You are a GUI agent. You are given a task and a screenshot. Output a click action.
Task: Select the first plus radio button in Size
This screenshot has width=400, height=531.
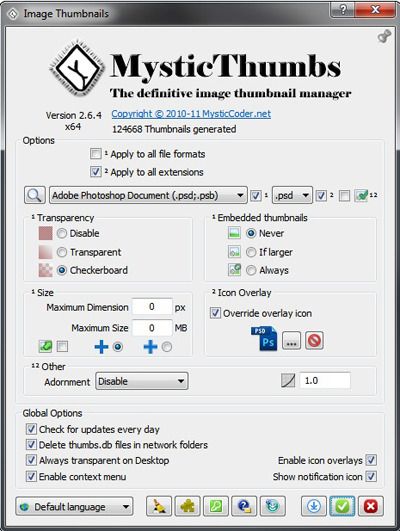[118, 347]
